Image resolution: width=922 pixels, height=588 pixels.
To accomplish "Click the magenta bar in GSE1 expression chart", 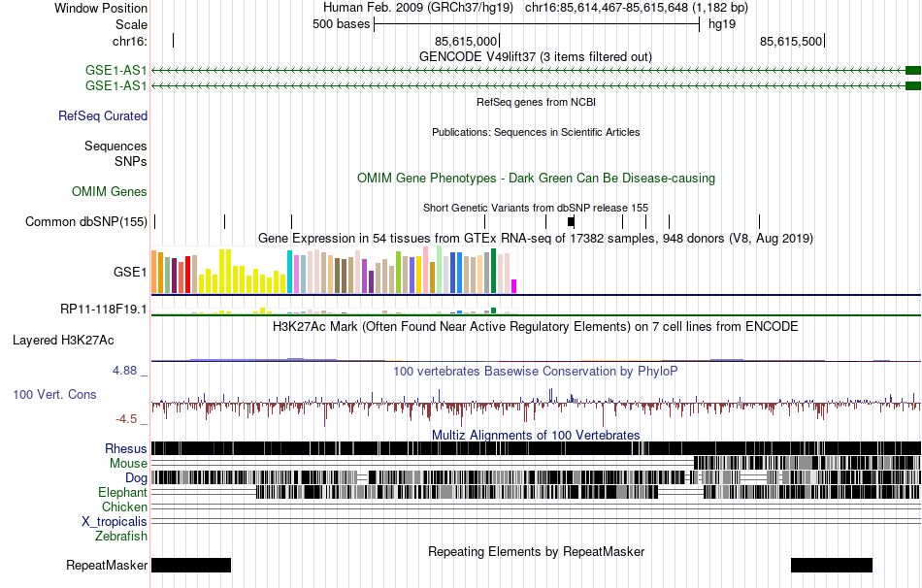I will (514, 286).
